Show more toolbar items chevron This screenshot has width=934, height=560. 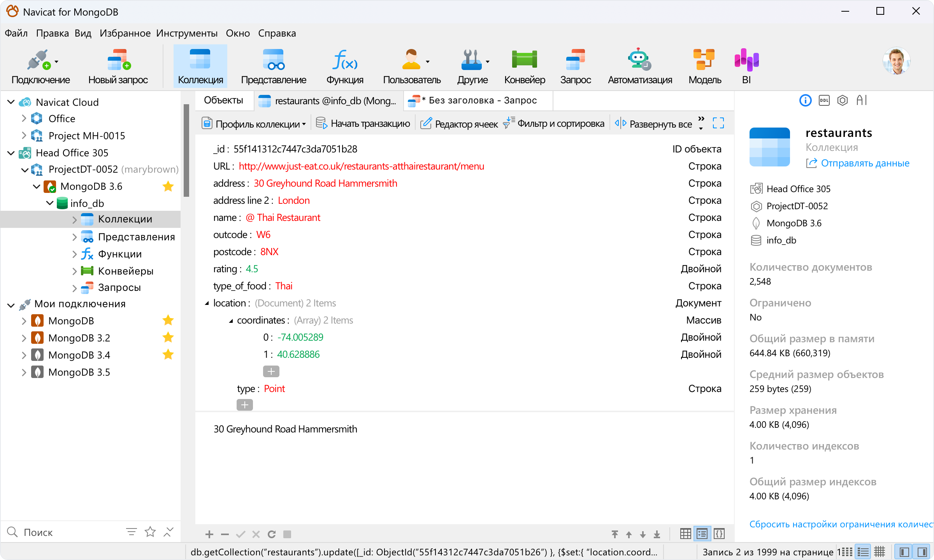pos(701,119)
